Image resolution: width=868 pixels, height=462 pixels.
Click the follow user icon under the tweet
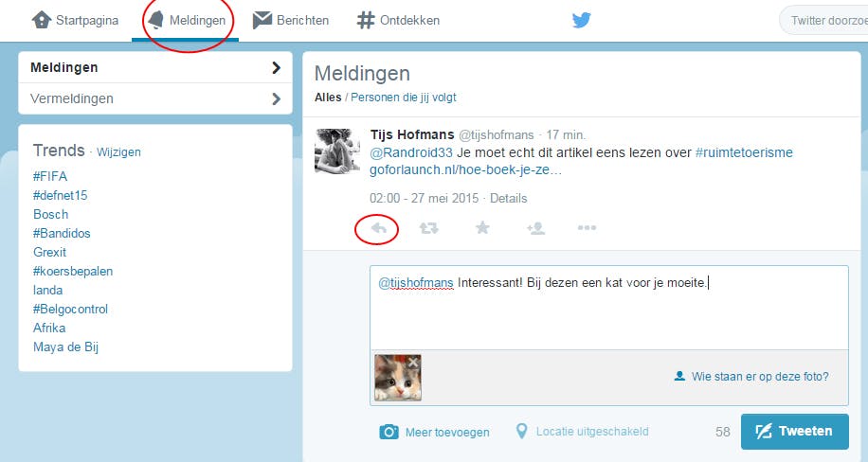pyautogui.click(x=535, y=228)
